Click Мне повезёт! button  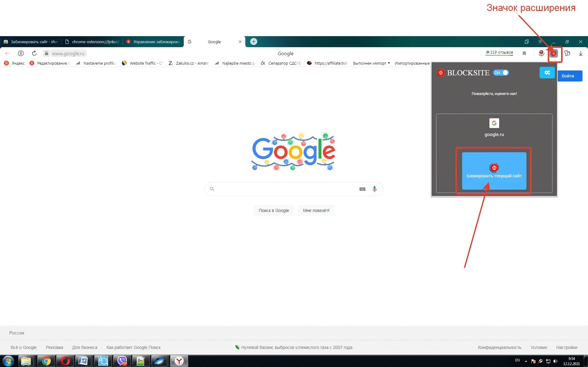point(316,210)
